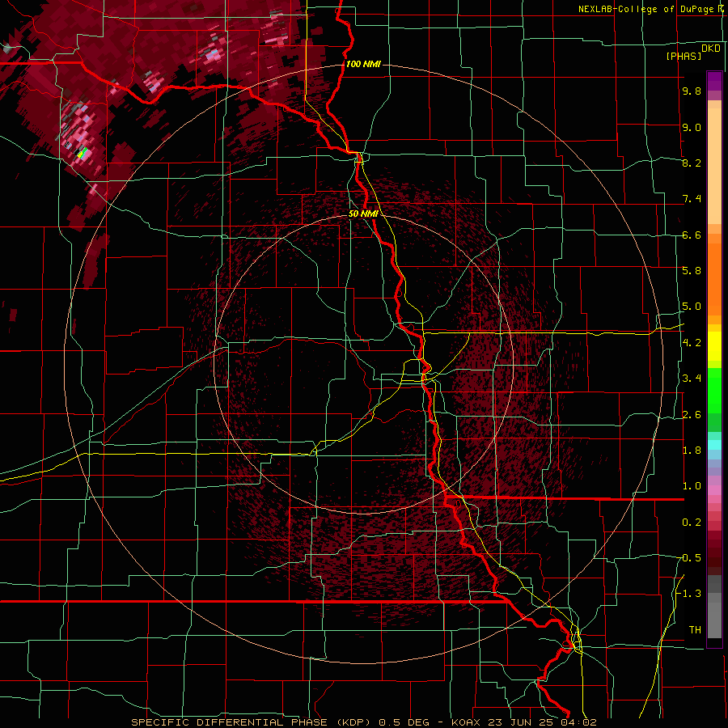Click the '9.0' color scale value

point(692,127)
